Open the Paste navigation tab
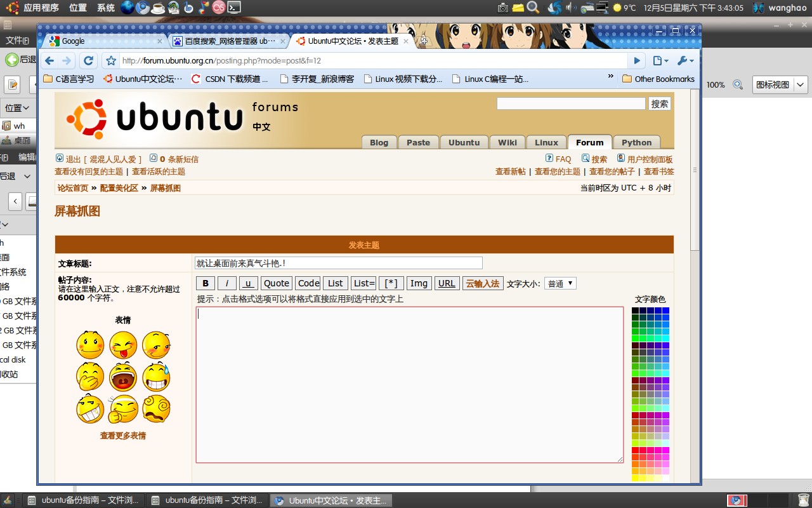This screenshot has height=508, width=812. (x=418, y=142)
